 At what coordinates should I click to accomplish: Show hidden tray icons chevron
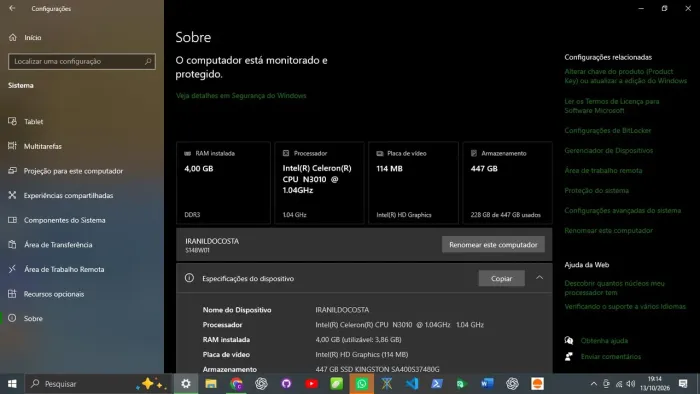point(593,384)
